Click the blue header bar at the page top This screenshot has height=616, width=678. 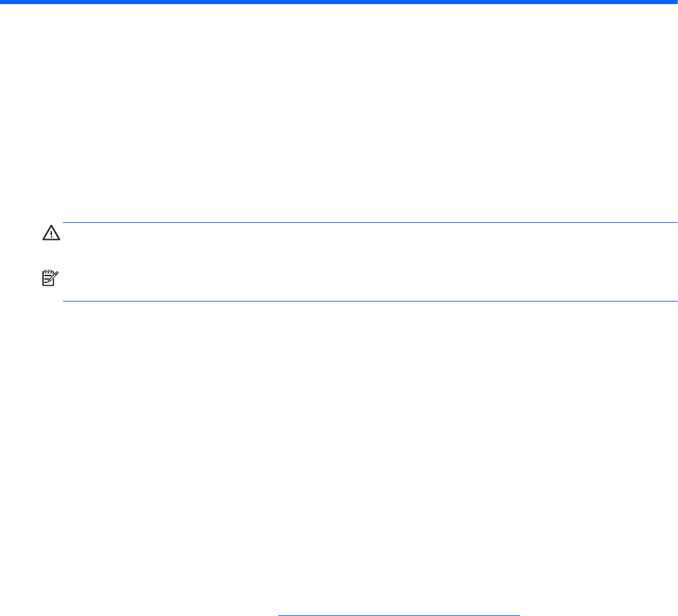339,2
